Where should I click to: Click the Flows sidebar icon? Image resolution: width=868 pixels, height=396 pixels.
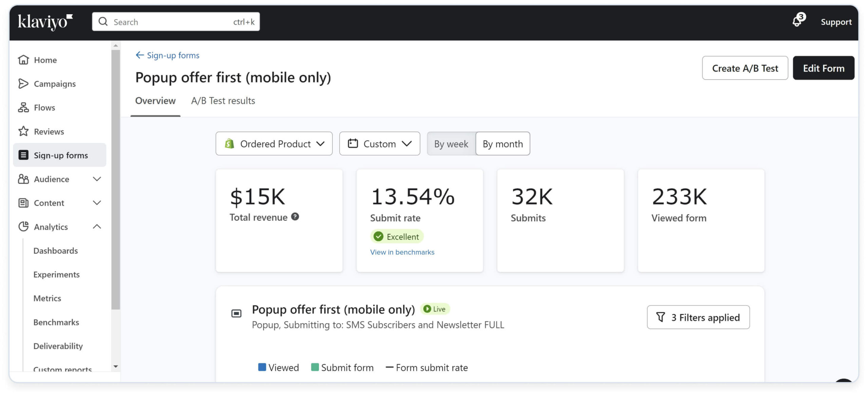pos(23,107)
